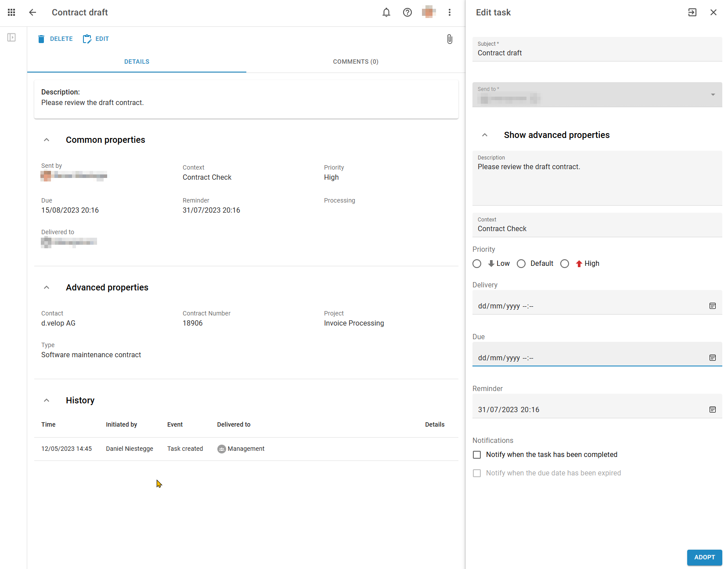Click the paperclip attachment icon

click(x=450, y=39)
